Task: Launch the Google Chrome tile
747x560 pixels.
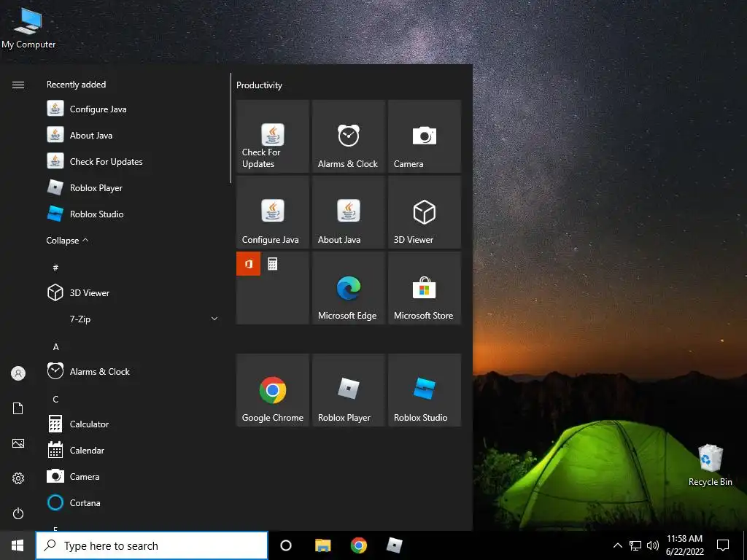Action: (273, 390)
